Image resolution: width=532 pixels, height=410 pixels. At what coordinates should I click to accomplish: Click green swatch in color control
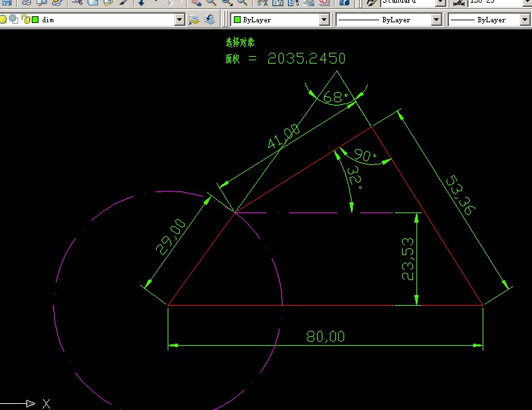(237, 20)
